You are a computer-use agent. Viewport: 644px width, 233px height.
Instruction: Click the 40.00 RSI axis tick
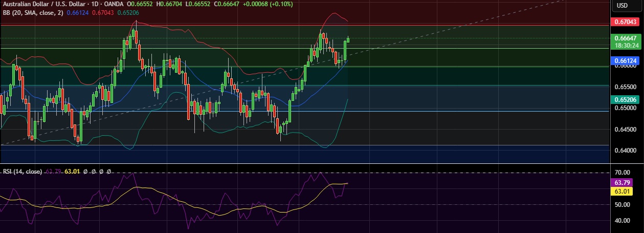pyautogui.click(x=622, y=221)
